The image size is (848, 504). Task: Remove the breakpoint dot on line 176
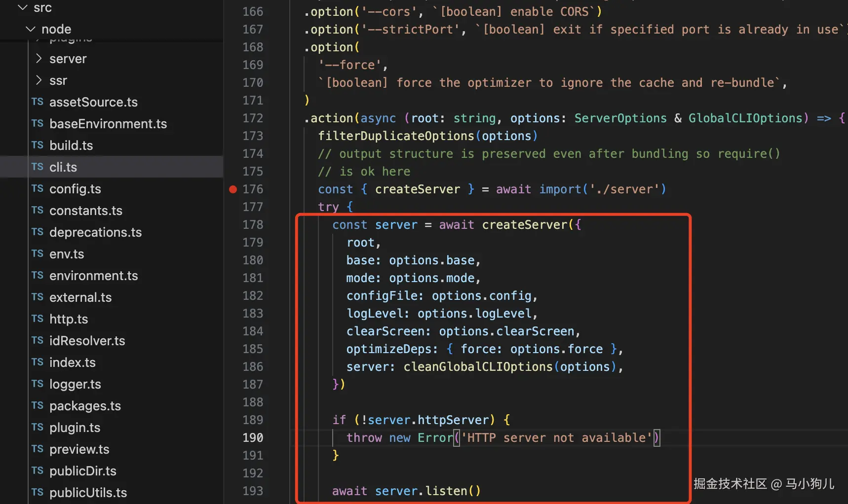[233, 189]
